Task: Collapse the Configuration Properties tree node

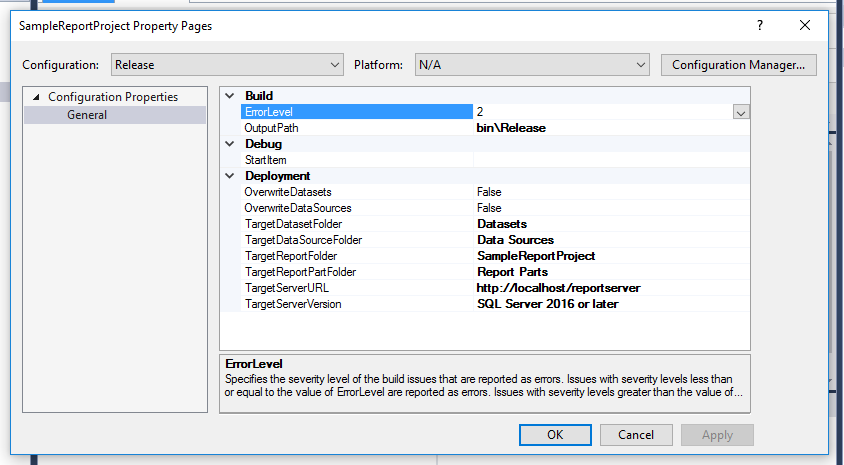Action: (37, 98)
